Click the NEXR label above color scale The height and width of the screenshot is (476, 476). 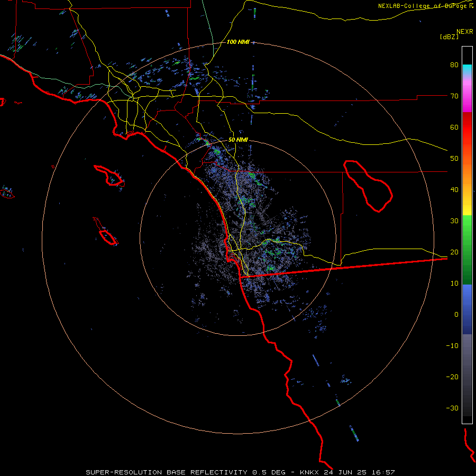464,32
